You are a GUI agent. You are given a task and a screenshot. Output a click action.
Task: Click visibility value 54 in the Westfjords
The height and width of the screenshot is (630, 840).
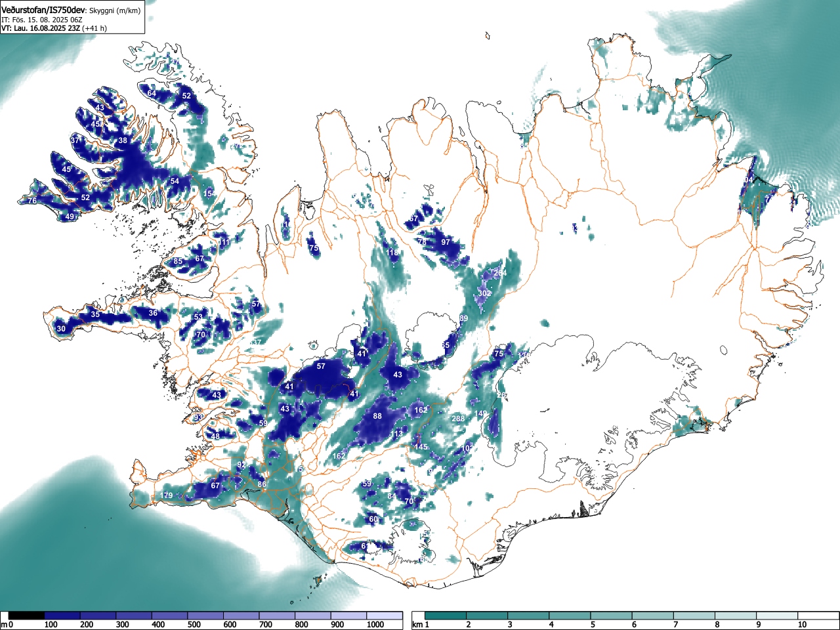(x=175, y=181)
